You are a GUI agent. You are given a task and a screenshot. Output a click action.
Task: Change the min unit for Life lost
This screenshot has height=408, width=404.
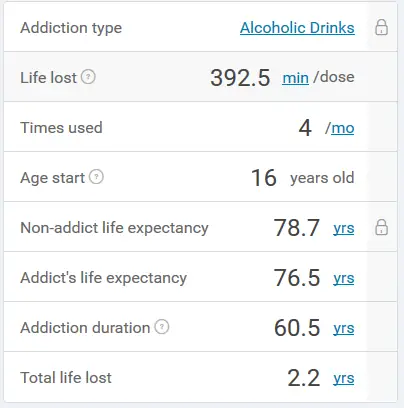[x=295, y=78]
